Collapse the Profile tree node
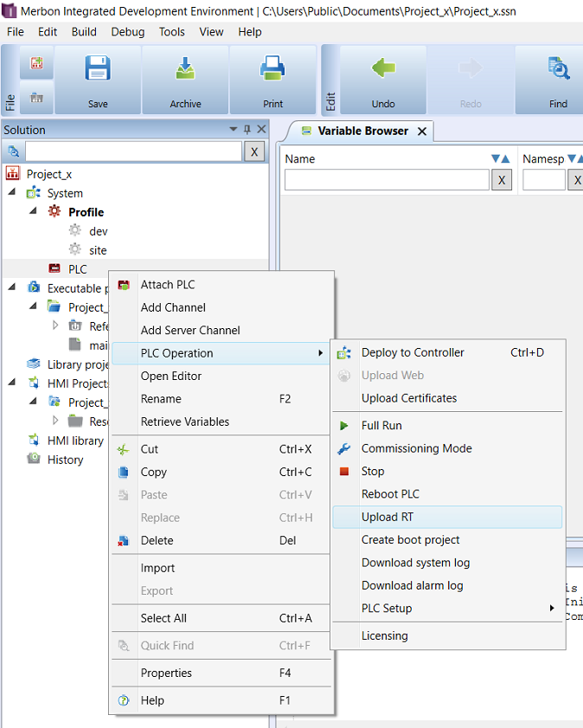Image resolution: width=583 pixels, height=728 pixels. point(33,210)
